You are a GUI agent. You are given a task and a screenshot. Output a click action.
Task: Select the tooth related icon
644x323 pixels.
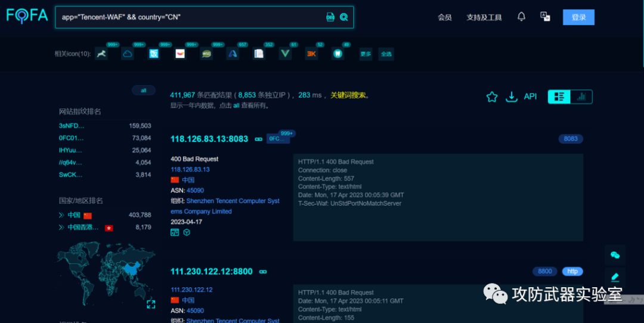coord(338,54)
